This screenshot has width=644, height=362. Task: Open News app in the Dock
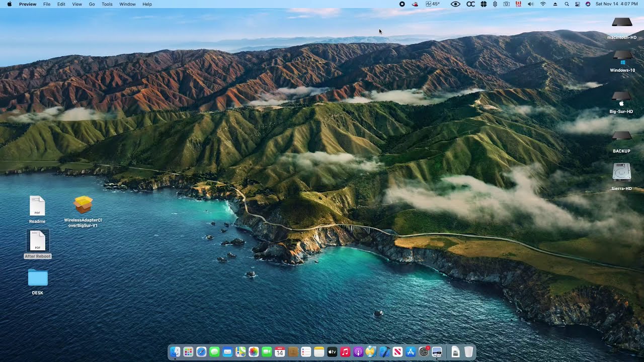(x=397, y=352)
